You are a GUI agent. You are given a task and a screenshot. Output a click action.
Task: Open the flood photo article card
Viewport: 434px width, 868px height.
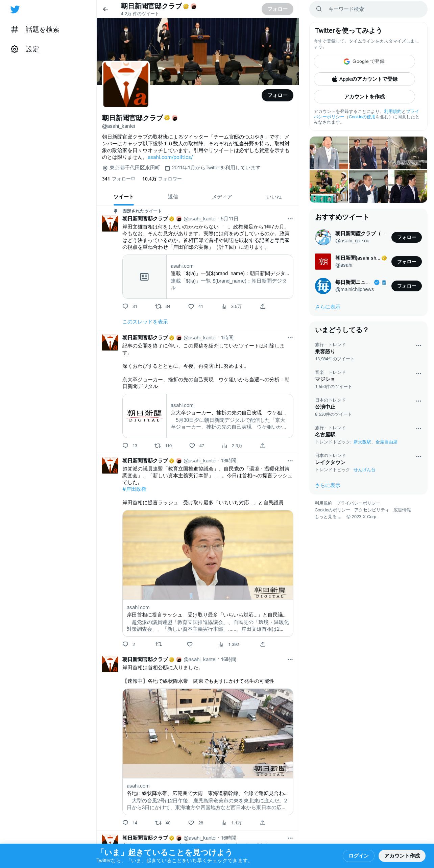(x=208, y=752)
